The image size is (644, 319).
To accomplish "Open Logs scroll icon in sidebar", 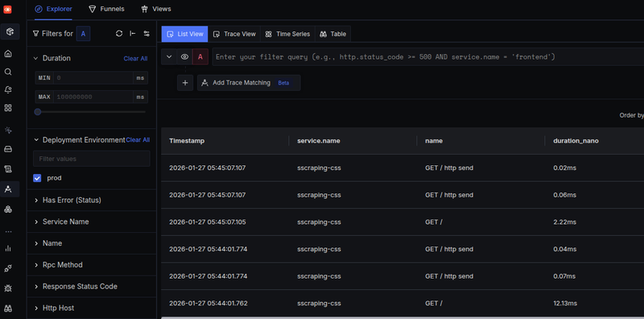I will point(8,169).
